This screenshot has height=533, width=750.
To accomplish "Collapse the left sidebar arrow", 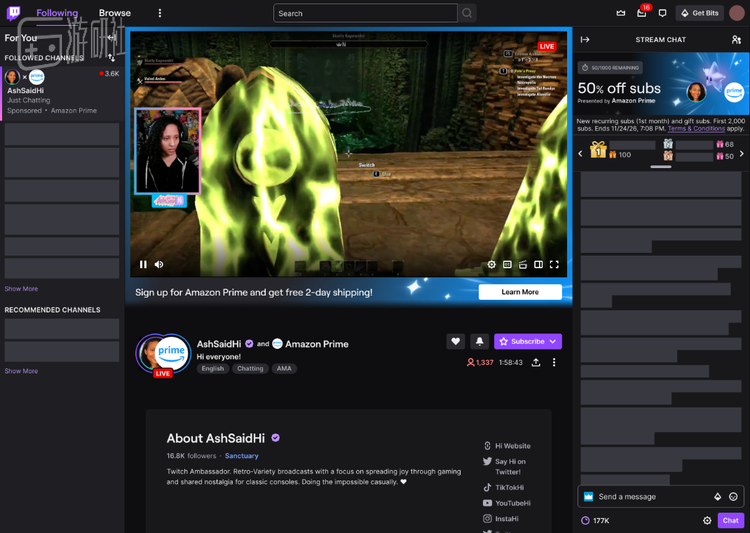I will [112, 38].
